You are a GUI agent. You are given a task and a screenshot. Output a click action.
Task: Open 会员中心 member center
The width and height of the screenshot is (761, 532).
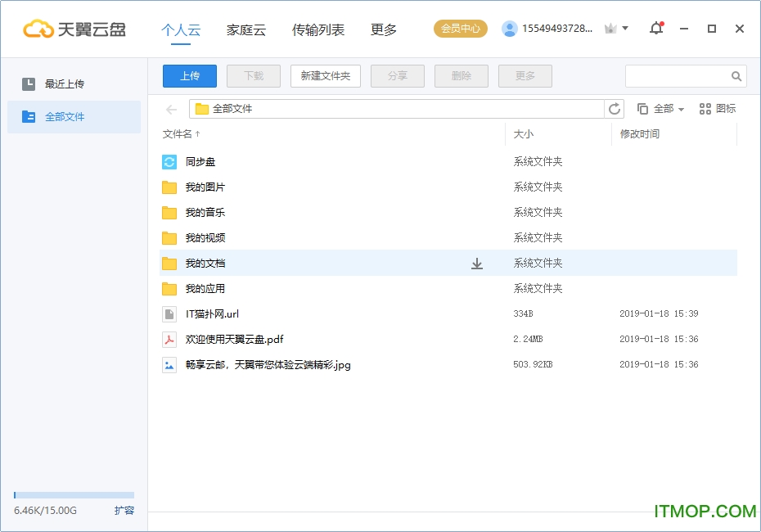point(460,29)
